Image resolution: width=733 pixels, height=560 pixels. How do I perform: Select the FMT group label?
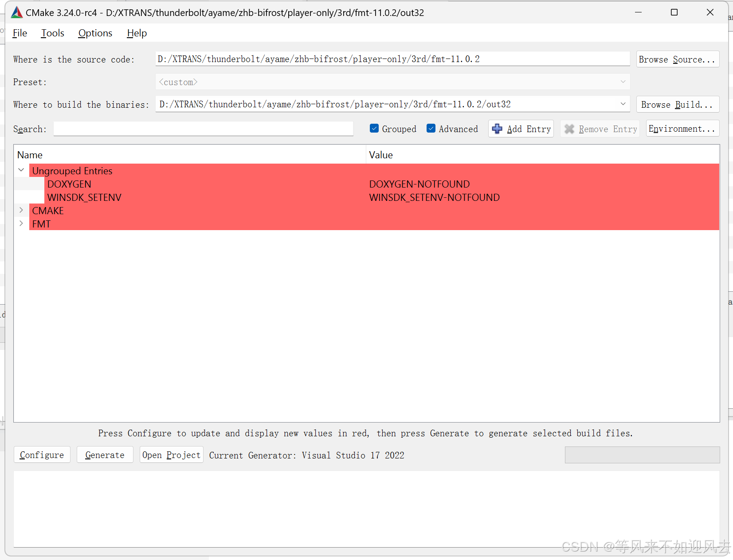tap(41, 224)
